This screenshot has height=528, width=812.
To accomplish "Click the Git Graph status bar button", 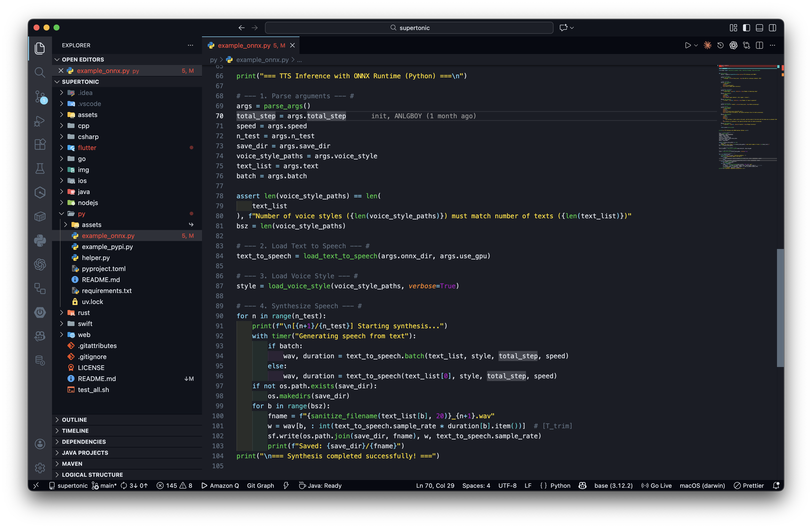I will click(260, 485).
